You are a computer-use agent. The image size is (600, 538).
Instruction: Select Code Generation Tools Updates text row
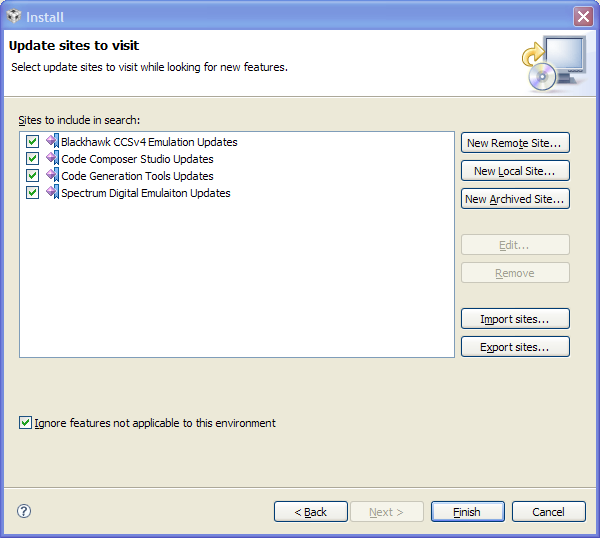[x=137, y=176]
